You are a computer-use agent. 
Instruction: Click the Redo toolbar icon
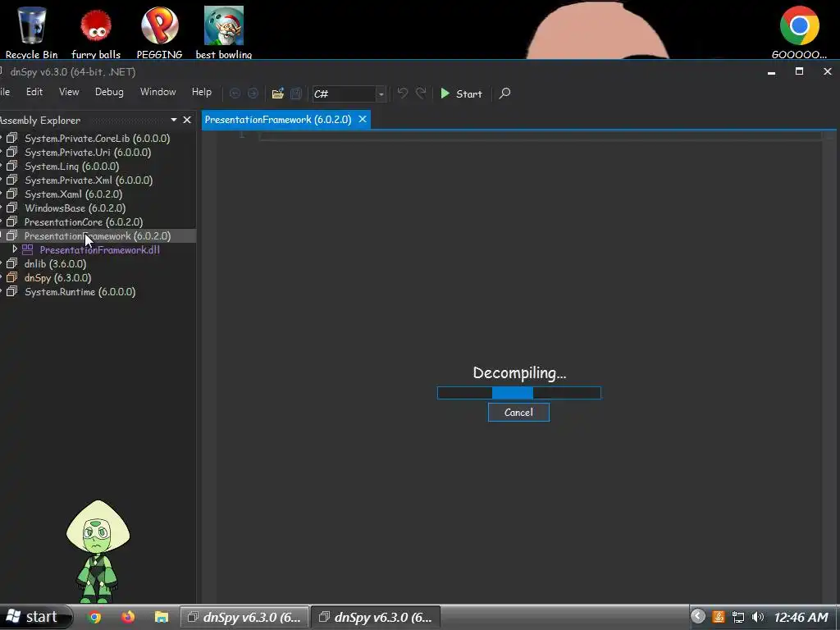pos(421,94)
